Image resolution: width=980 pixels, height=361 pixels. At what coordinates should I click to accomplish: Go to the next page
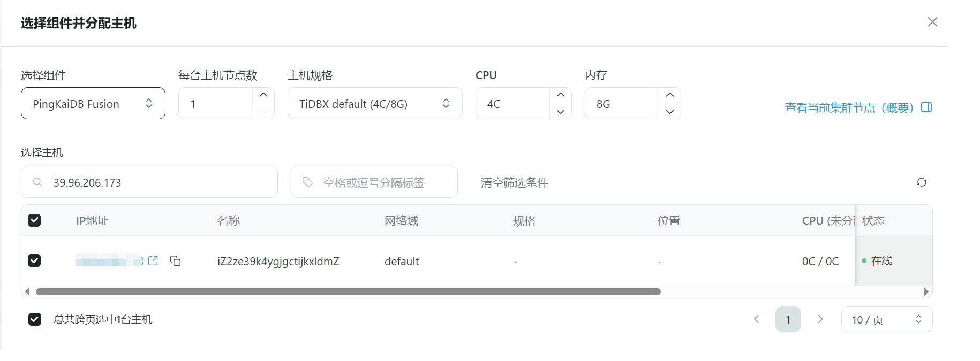point(820,319)
